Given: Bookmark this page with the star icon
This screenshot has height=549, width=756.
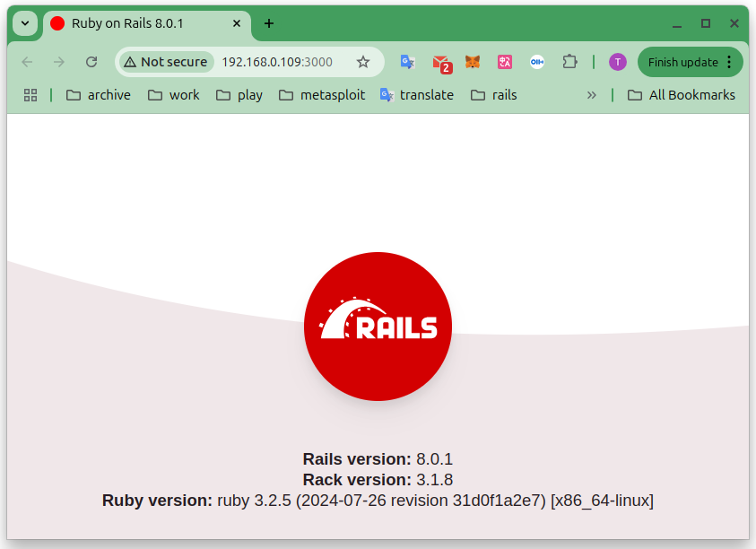Looking at the screenshot, I should point(363,62).
